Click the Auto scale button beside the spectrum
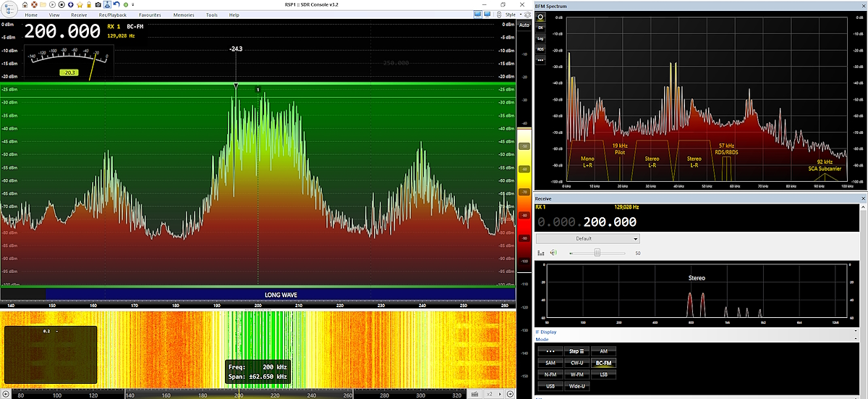868x399 pixels. (524, 25)
